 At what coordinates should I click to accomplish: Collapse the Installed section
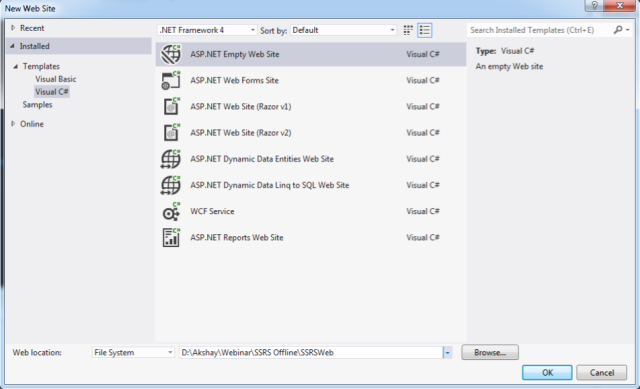12,46
